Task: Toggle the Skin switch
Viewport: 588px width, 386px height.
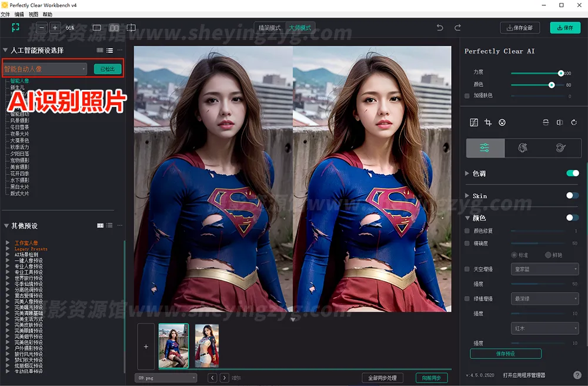Action: [573, 195]
